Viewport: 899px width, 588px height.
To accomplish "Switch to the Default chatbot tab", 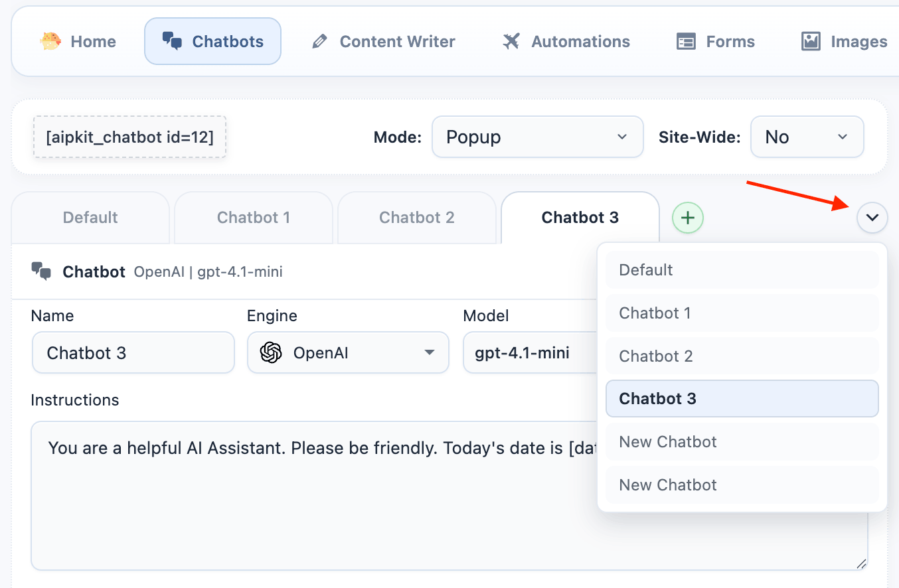I will (90, 218).
